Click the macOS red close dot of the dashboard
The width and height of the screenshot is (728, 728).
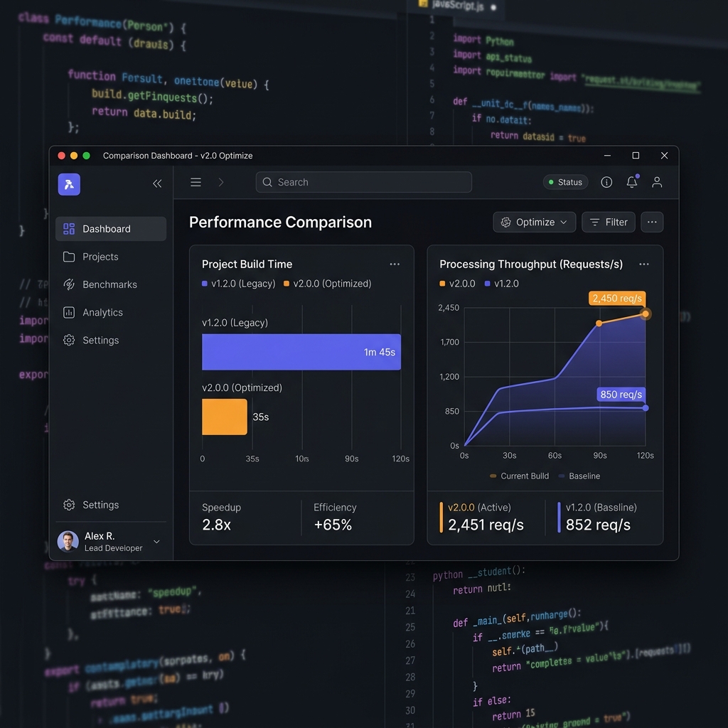click(x=61, y=156)
